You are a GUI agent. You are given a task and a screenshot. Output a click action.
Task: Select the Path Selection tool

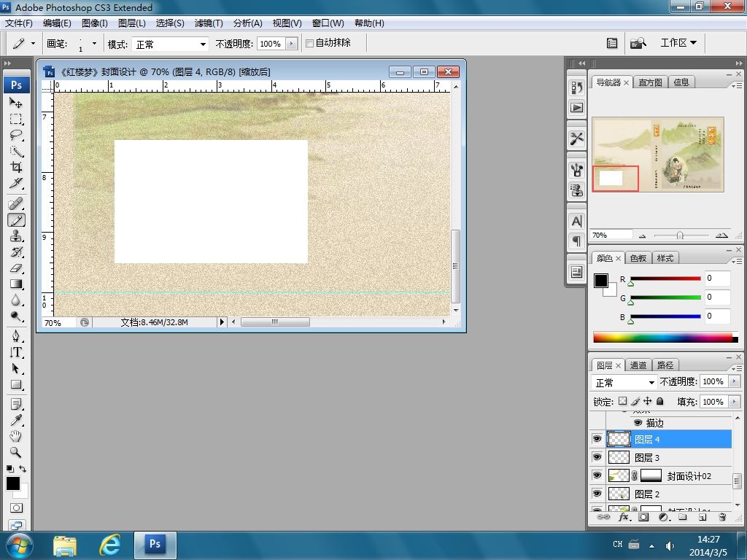point(16,368)
